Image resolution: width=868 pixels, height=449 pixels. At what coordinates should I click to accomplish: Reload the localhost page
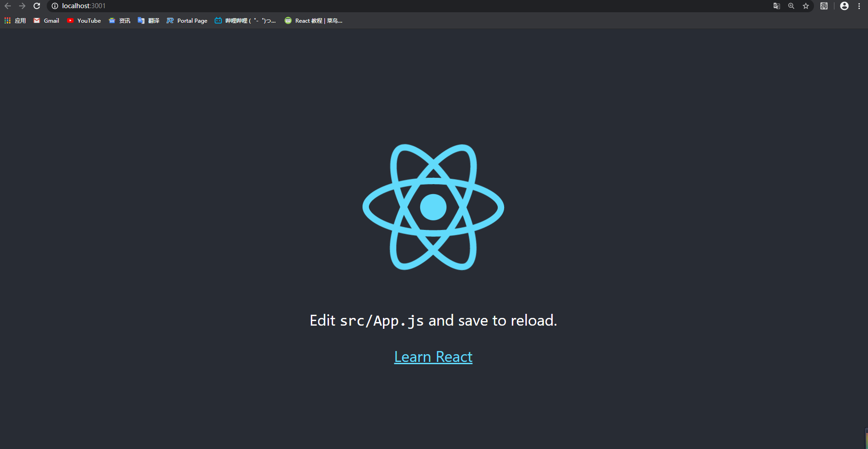tap(37, 6)
